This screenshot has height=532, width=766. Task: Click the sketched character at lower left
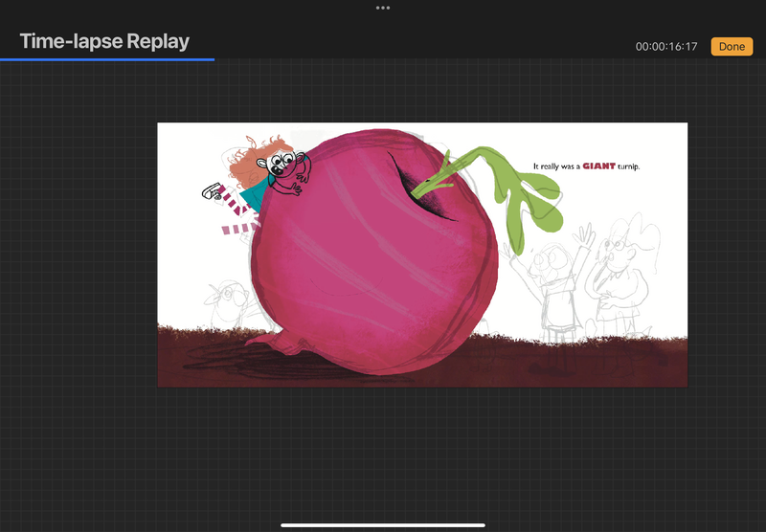(225, 306)
